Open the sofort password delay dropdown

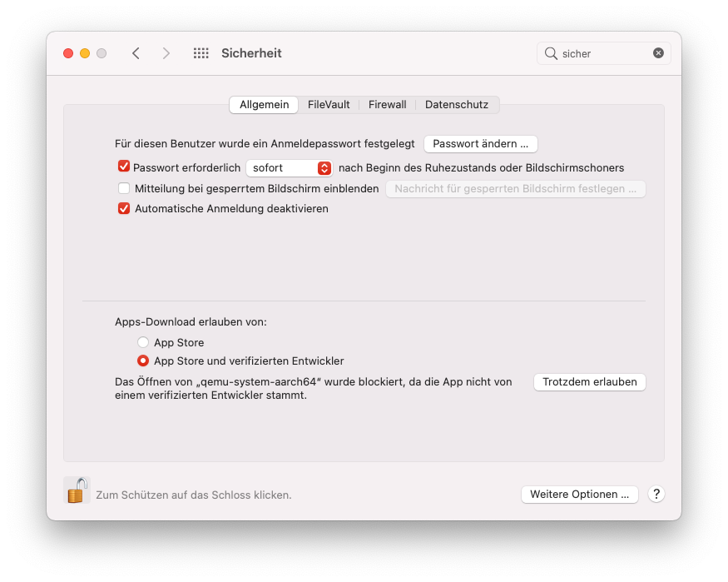(x=290, y=167)
